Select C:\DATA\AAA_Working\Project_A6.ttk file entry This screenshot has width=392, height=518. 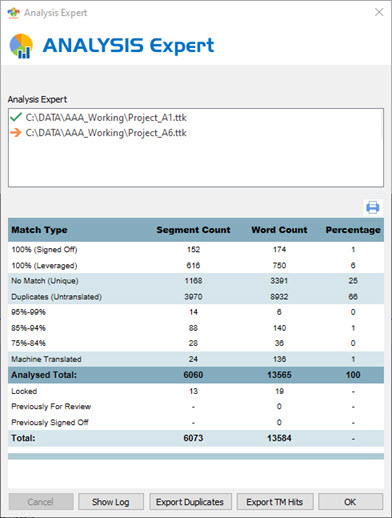click(106, 133)
